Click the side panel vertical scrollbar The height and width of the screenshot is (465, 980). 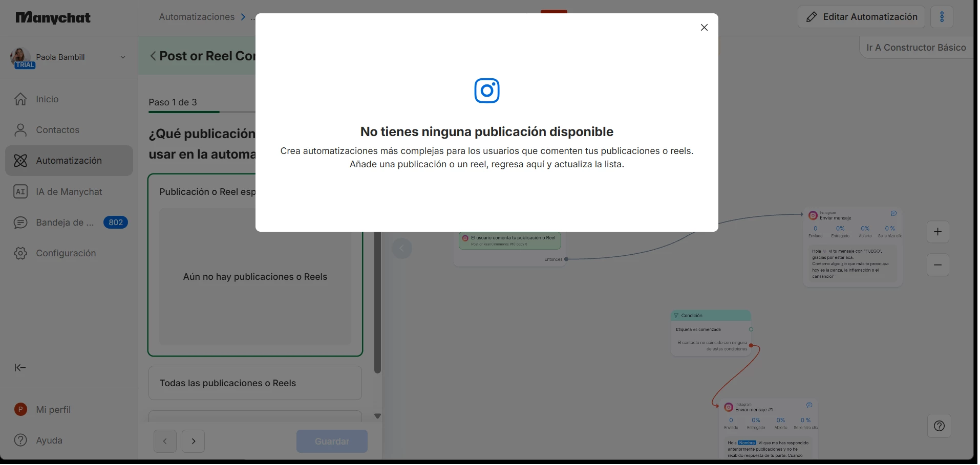pyautogui.click(x=378, y=302)
